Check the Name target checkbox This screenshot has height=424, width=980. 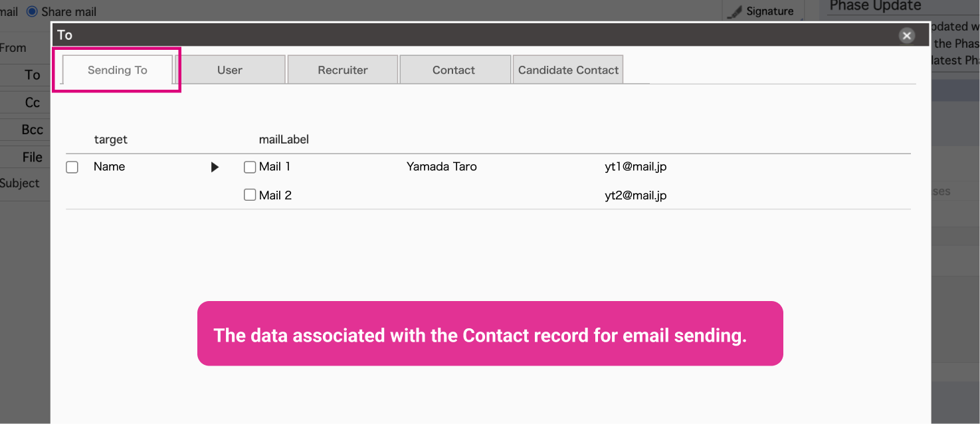(x=72, y=167)
